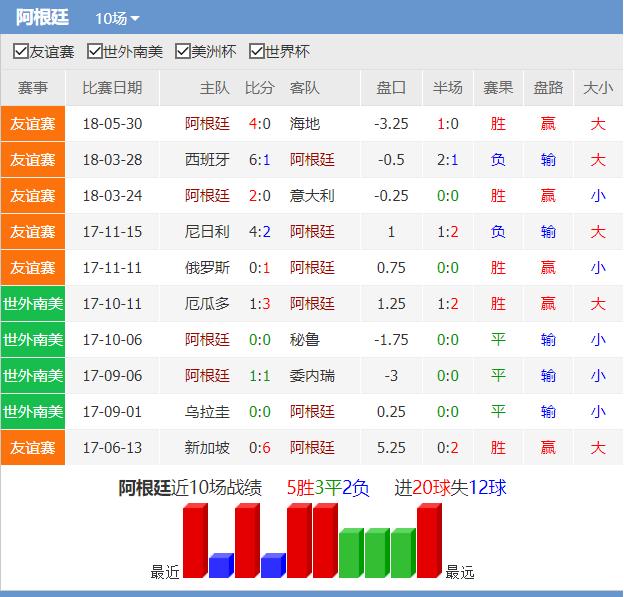Screen dimensions: 624x597
Task: Click the 尼日利 home team name
Action: click(x=207, y=232)
